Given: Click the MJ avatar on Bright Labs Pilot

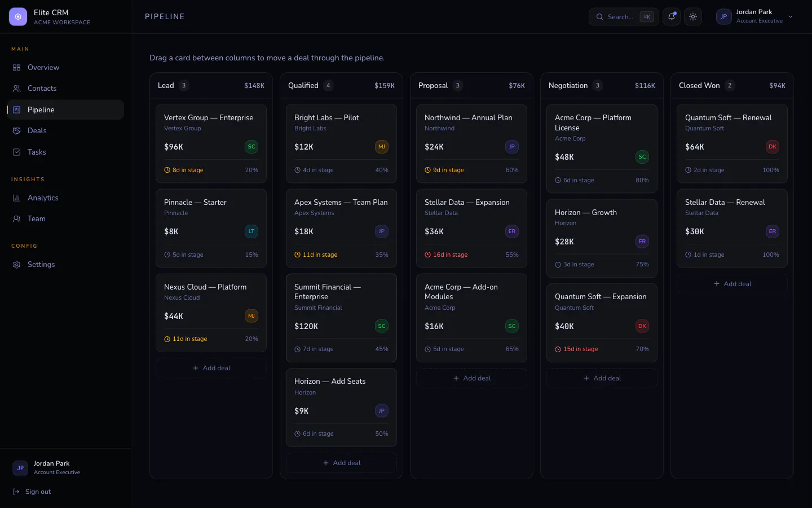Looking at the screenshot, I should click(x=382, y=147).
